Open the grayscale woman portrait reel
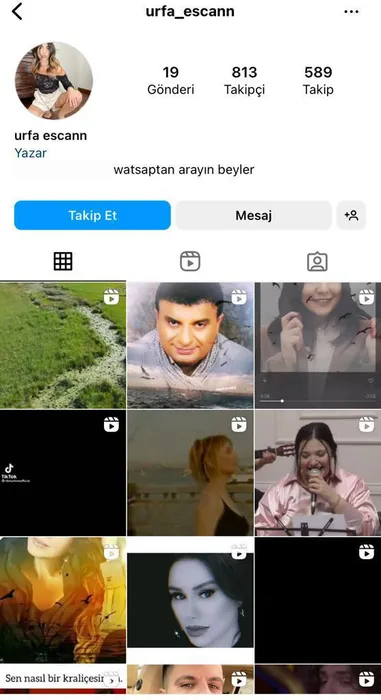381x700 pixels. tap(190, 600)
